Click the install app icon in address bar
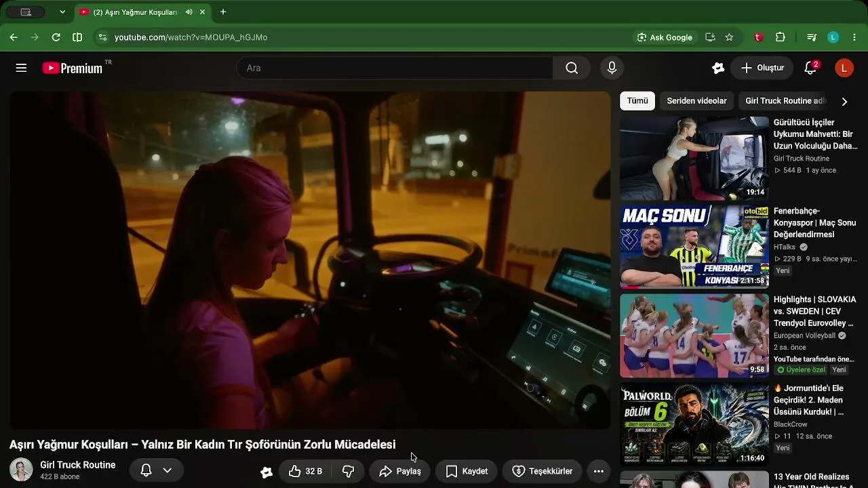The height and width of the screenshot is (488, 868). click(710, 37)
